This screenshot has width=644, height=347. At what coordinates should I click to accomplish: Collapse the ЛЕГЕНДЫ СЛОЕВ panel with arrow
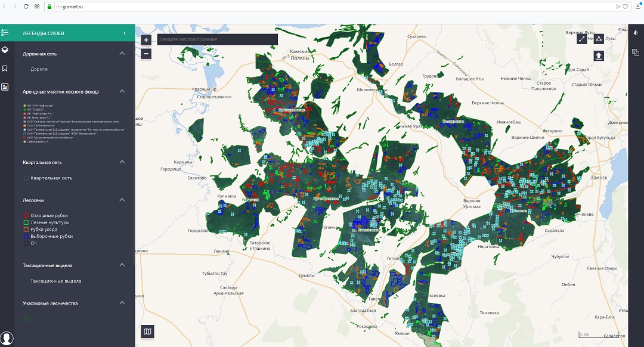point(124,33)
